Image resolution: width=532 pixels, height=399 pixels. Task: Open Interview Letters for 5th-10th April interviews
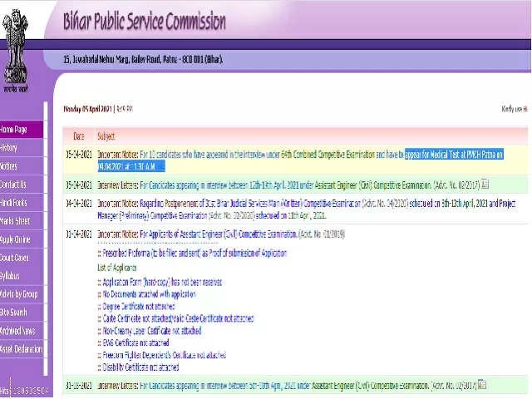click(287, 386)
